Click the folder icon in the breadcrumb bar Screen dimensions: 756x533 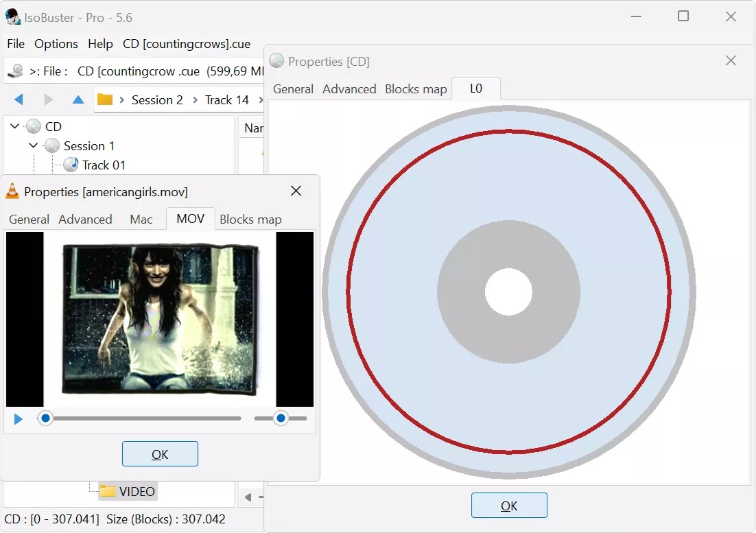(106, 99)
